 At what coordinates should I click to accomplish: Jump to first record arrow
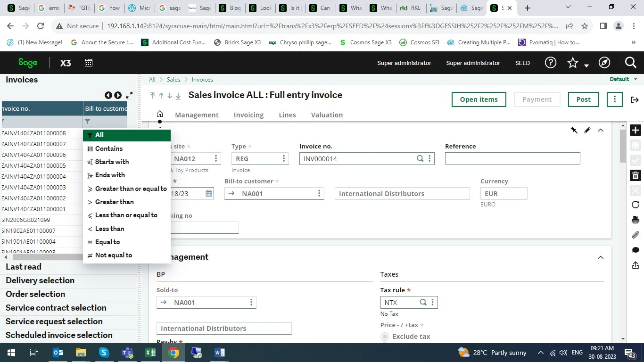[x=153, y=96]
